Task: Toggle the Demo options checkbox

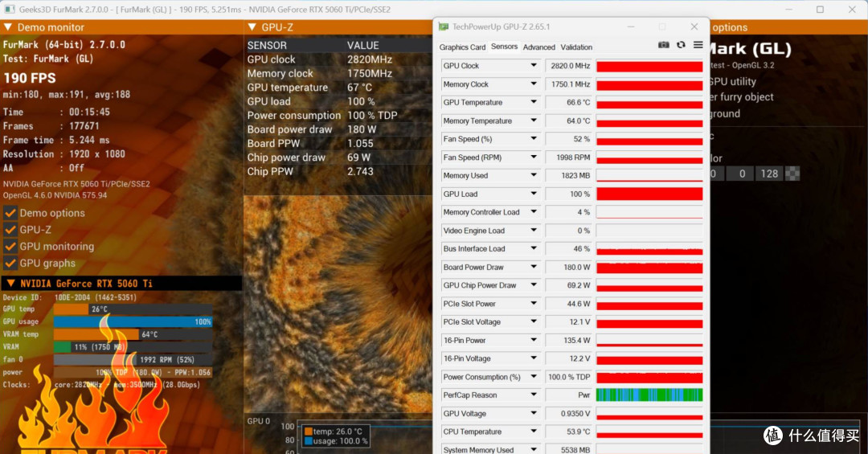Action: point(10,213)
